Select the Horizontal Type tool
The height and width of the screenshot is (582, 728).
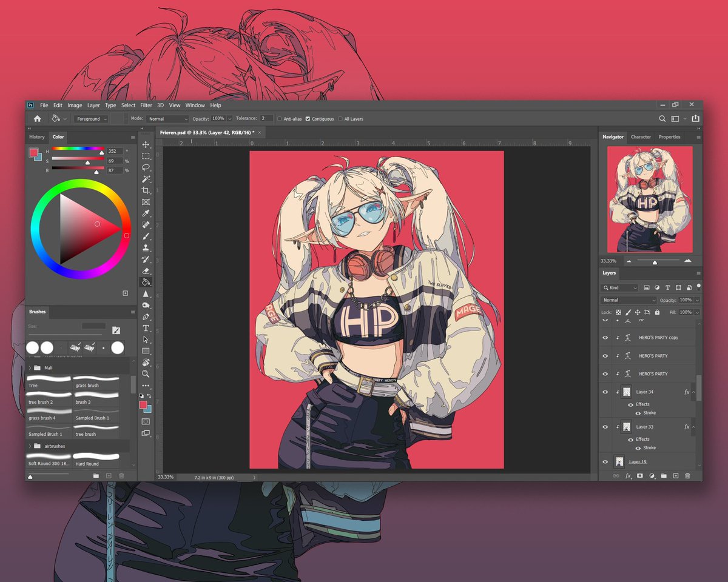coord(146,329)
